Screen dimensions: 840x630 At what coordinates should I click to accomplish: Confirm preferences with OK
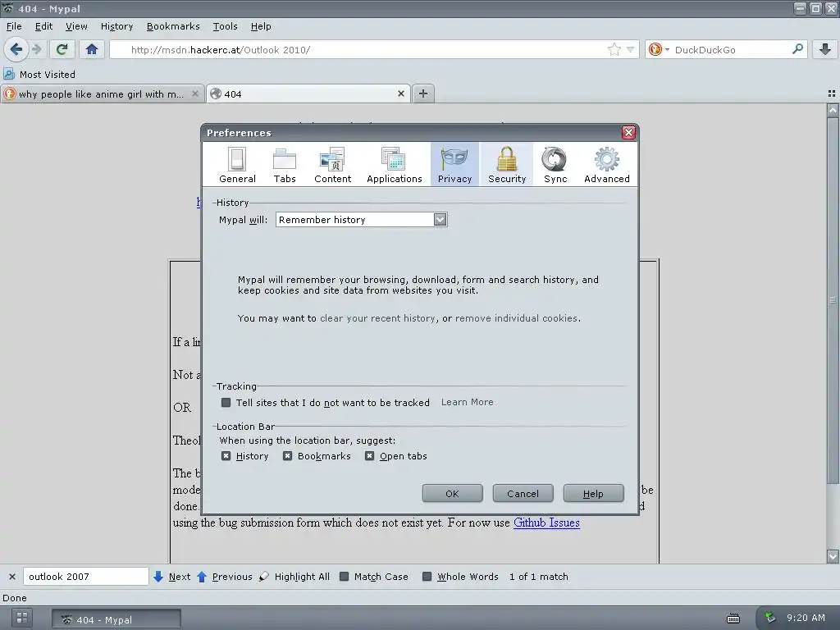tap(452, 493)
